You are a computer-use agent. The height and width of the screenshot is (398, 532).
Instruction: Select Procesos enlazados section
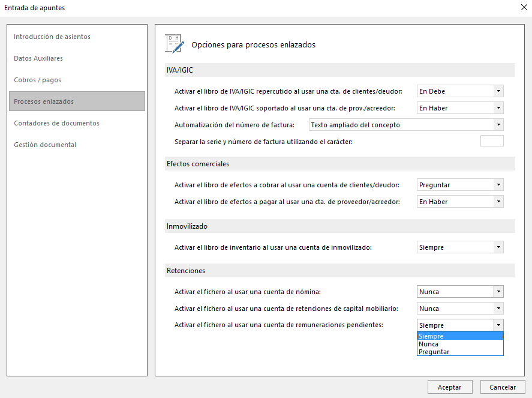point(77,101)
